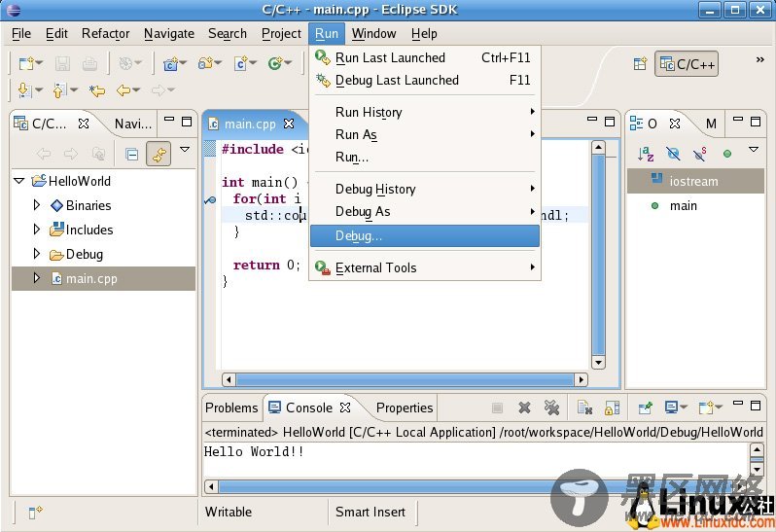The image size is (776, 532).
Task: Click the Back navigation arrow icon
Action: coord(123,90)
